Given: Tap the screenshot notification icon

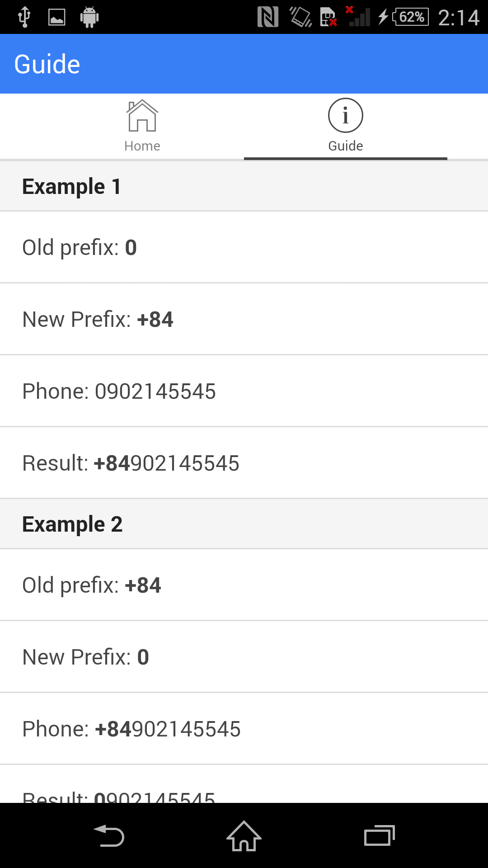Looking at the screenshot, I should click(x=57, y=17).
